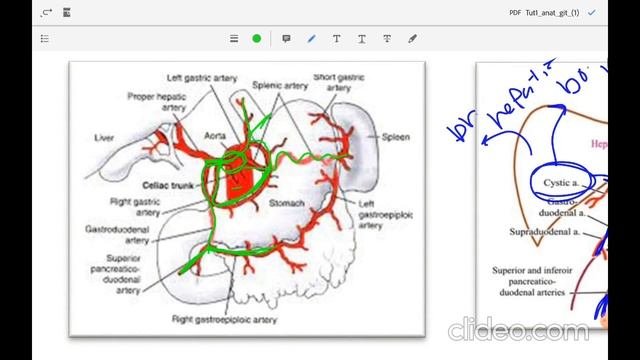
Task: Select the underline text tool
Action: 362,39
